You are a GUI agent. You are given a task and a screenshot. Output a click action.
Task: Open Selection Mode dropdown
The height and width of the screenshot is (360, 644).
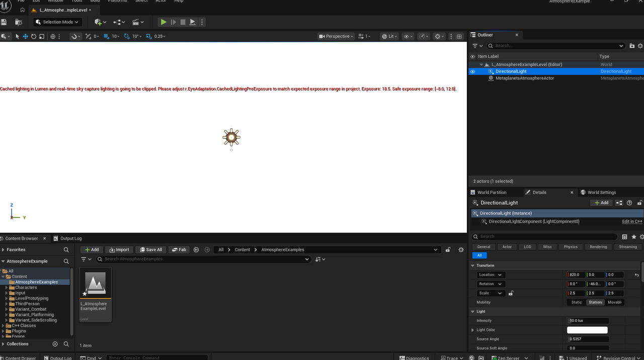click(x=57, y=22)
